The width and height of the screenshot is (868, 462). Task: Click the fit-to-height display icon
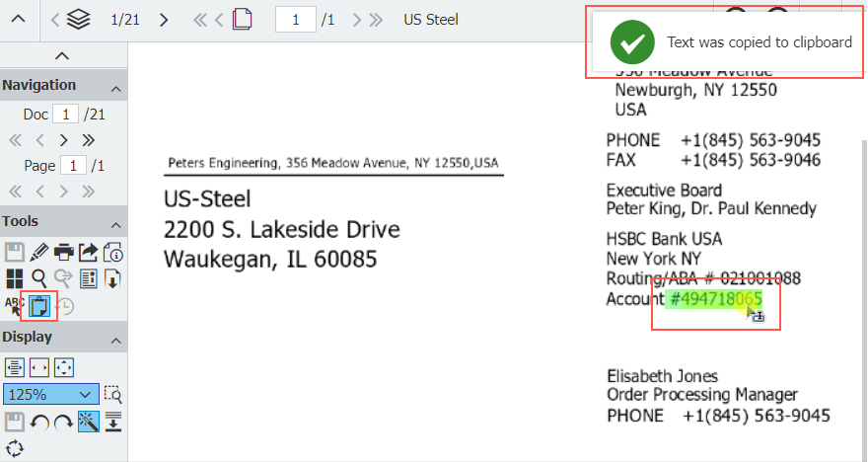tap(15, 368)
